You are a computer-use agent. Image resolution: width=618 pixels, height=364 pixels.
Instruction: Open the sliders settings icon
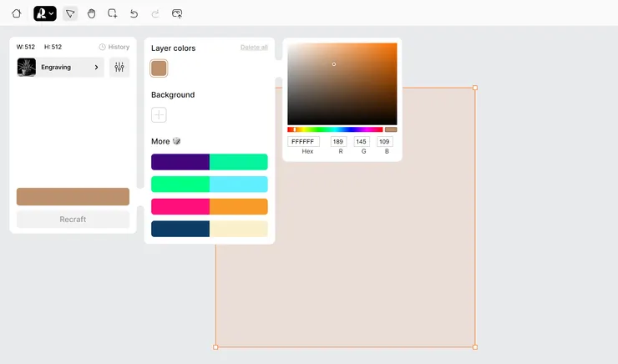(119, 68)
